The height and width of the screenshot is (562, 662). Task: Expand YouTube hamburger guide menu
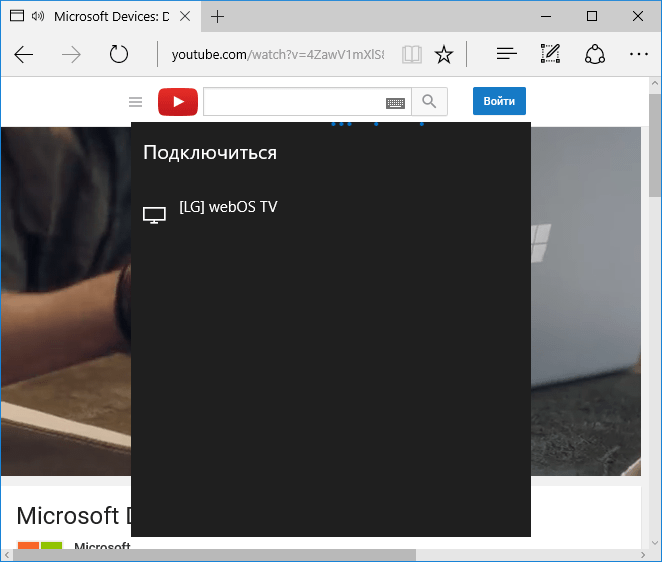[x=136, y=102]
